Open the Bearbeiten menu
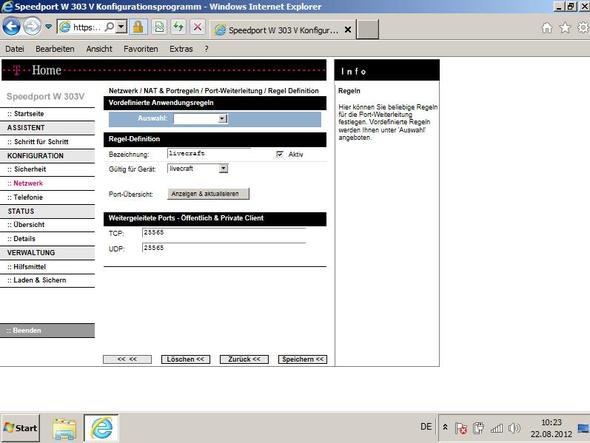 pos(55,49)
